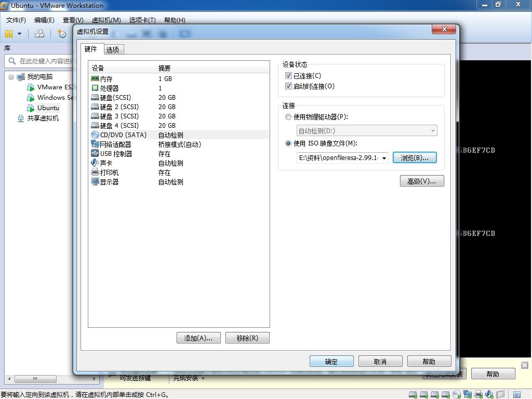Select the 处理器 processor device icon

[x=95, y=88]
